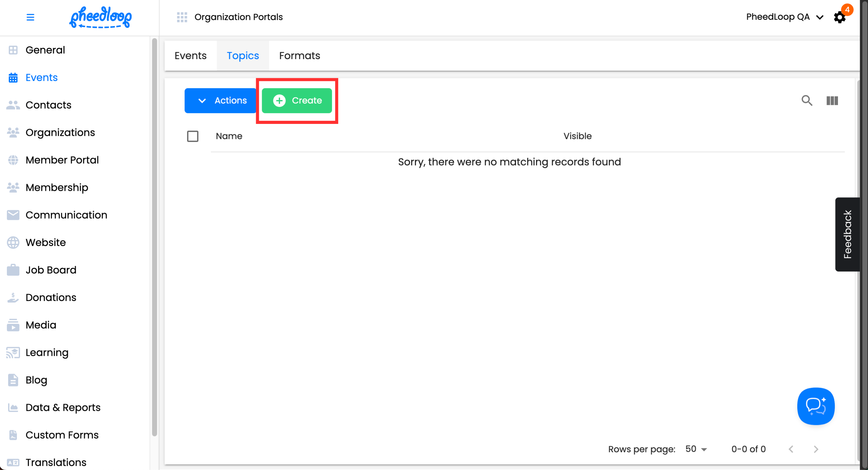This screenshot has width=868, height=470.
Task: Expand the Actions dropdown
Action: point(220,100)
